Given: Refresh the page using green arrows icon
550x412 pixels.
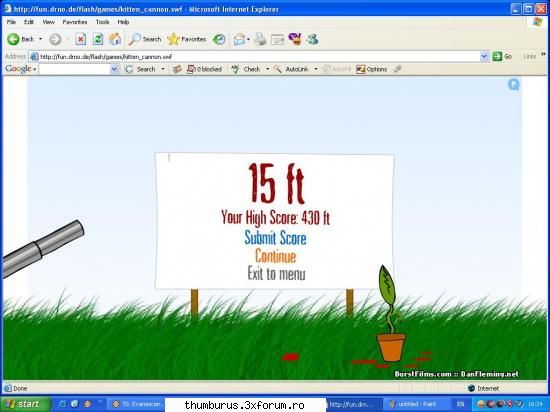Looking at the screenshot, I should pyautogui.click(x=98, y=39).
